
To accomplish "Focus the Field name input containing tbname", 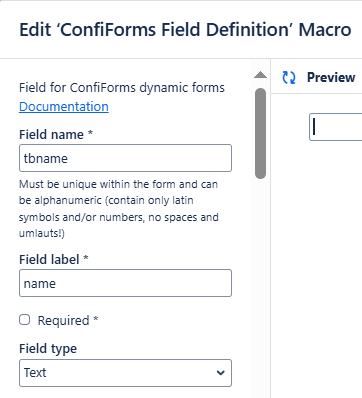I will [125, 158].
